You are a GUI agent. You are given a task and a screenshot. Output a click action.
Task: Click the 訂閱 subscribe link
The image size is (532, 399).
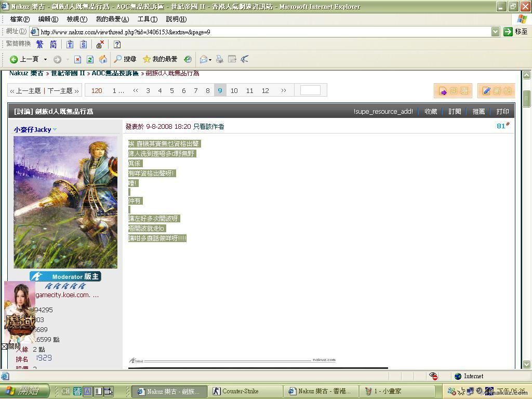click(x=455, y=111)
